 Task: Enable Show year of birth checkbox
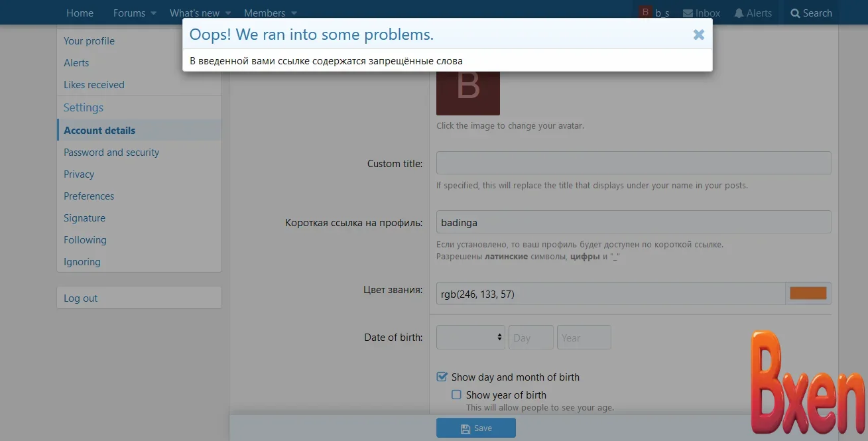(456, 395)
